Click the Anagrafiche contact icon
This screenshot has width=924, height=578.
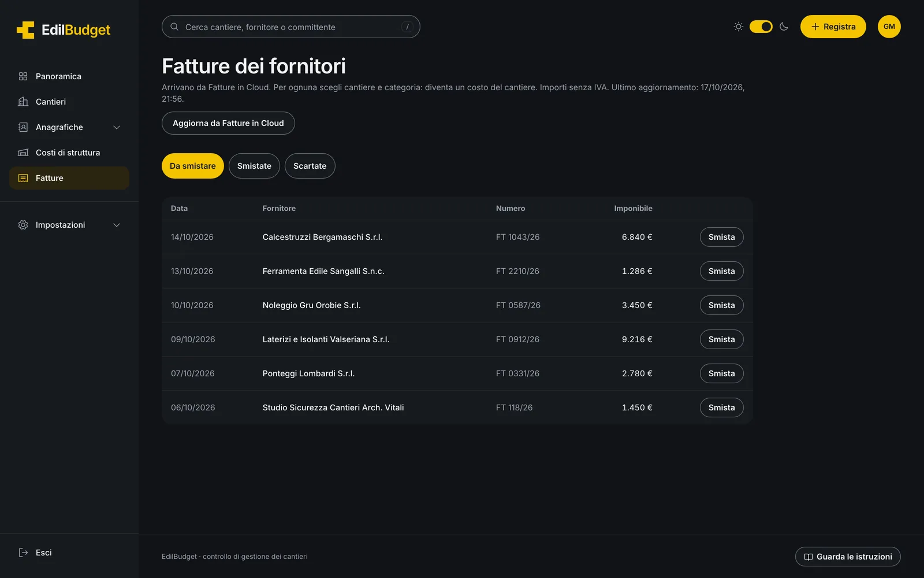tap(23, 127)
